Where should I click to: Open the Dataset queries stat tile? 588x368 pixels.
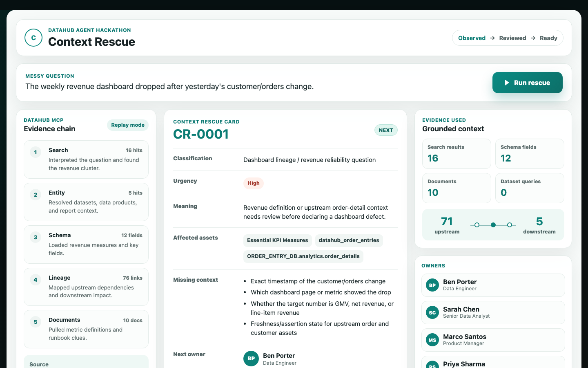[530, 188]
